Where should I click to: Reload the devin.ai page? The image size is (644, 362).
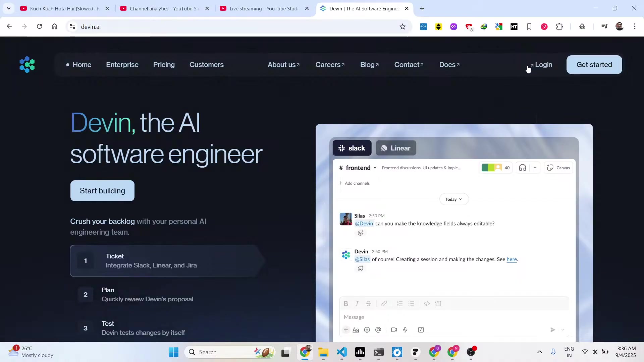tap(39, 26)
